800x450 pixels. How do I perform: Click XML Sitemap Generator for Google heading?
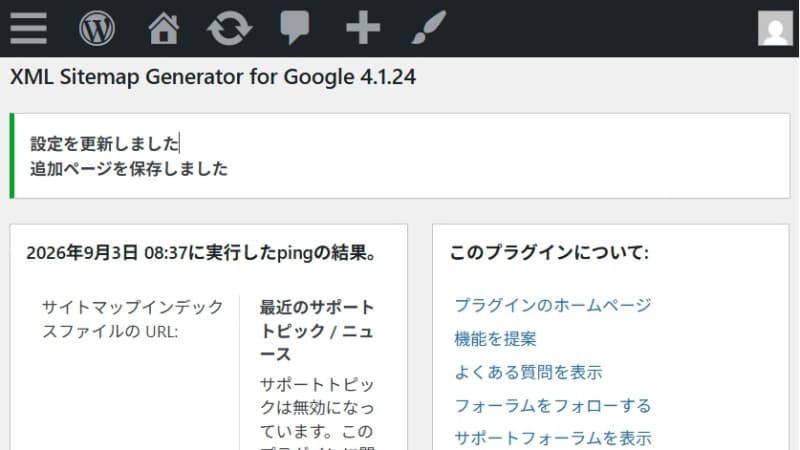(x=213, y=77)
